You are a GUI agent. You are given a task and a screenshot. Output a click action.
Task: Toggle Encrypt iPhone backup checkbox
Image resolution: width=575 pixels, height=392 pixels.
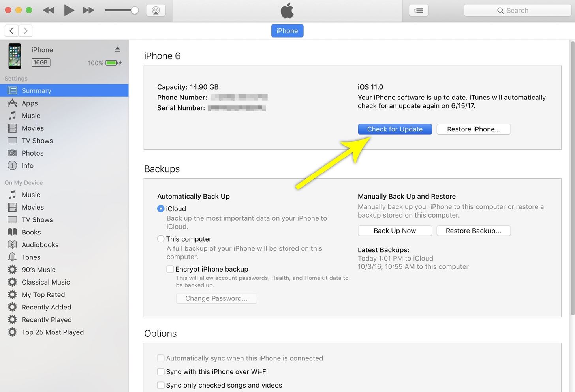click(170, 269)
